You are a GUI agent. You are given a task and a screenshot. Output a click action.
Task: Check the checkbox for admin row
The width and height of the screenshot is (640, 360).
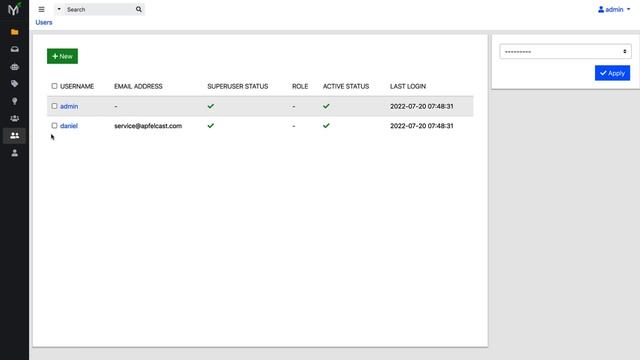[x=54, y=106]
